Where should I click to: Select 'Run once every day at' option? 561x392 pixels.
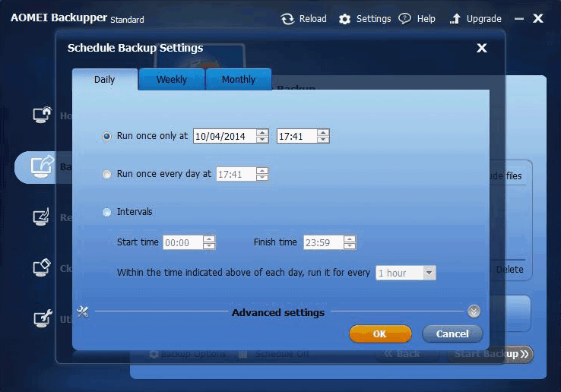point(106,174)
